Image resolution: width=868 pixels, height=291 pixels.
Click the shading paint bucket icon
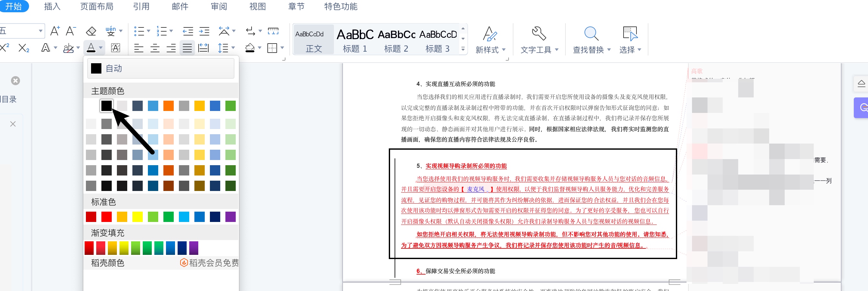point(250,48)
